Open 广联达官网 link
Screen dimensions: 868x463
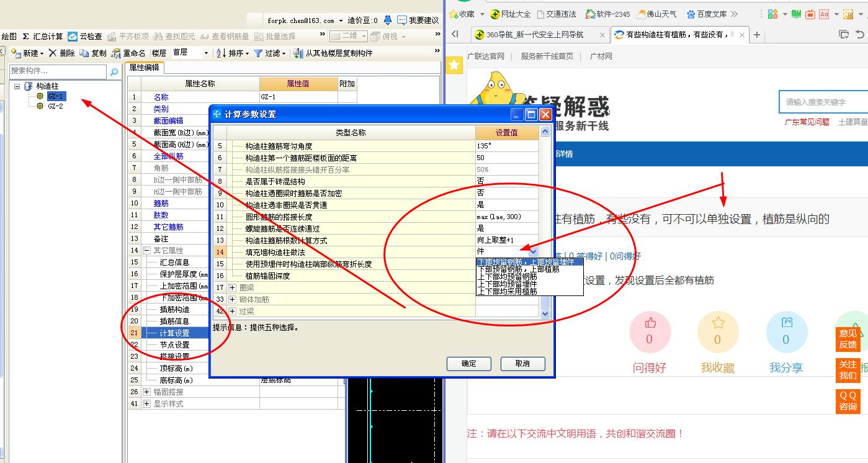[x=486, y=56]
